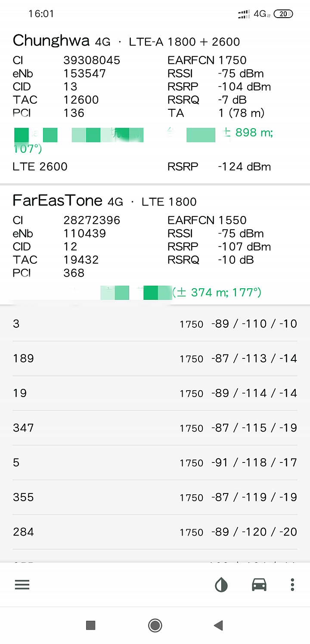
Task: Tap the battery indicator in status bar
Action: click(x=283, y=14)
